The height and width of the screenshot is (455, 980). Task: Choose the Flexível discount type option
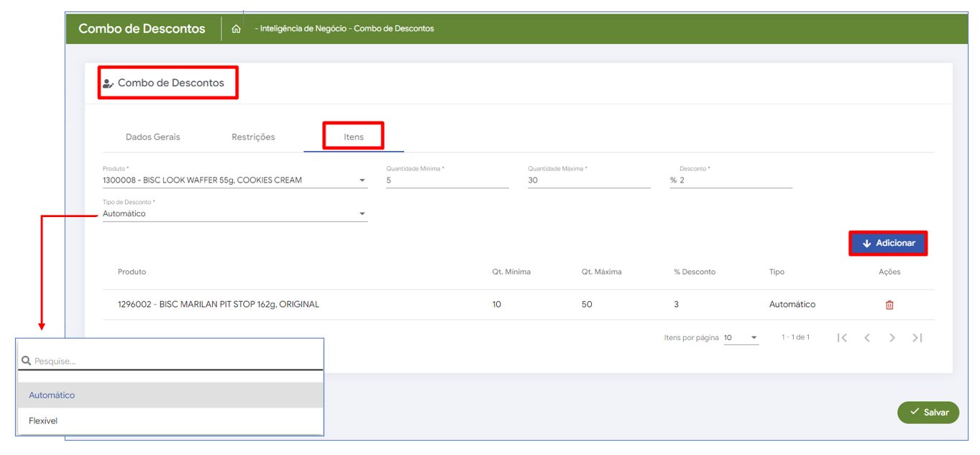(43, 420)
